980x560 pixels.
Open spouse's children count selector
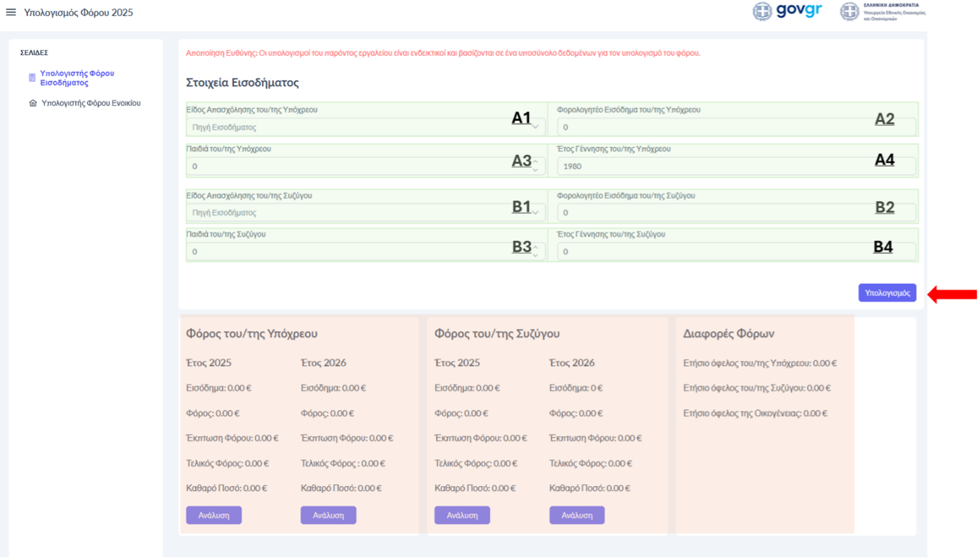[x=362, y=252]
